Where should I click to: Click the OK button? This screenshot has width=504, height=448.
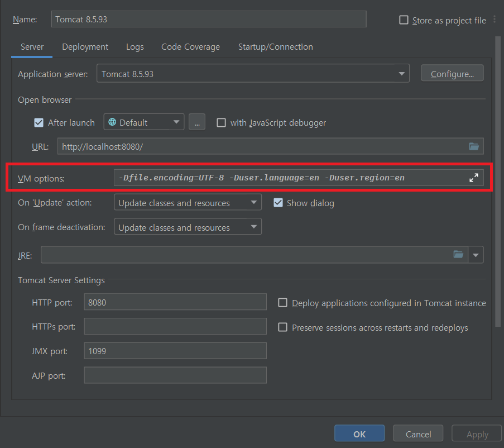coord(359,434)
